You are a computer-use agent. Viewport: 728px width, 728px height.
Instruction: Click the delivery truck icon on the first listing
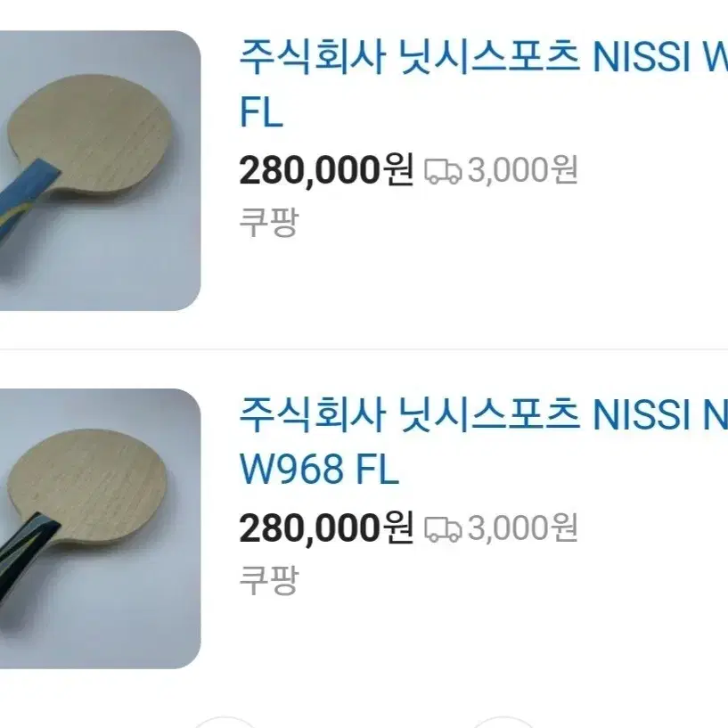[443, 171]
